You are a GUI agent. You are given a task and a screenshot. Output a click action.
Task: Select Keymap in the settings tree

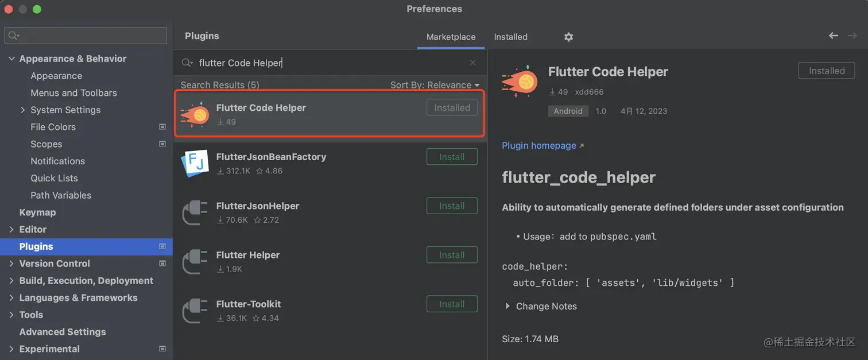point(37,212)
